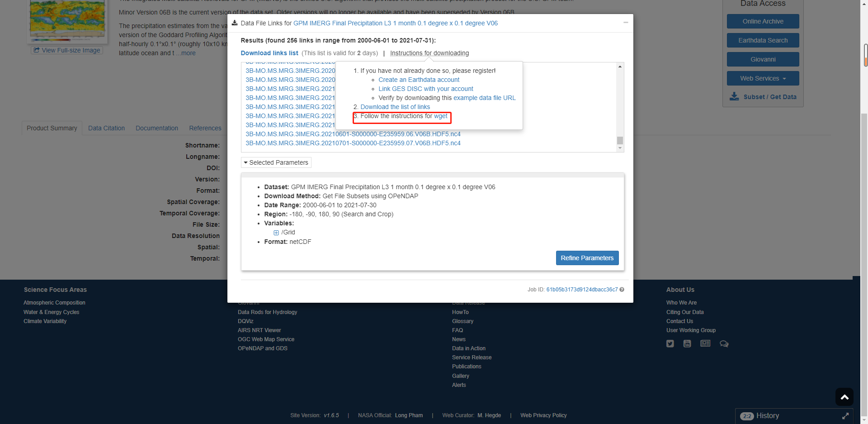Click the dataset thumbnail map image

point(67,19)
